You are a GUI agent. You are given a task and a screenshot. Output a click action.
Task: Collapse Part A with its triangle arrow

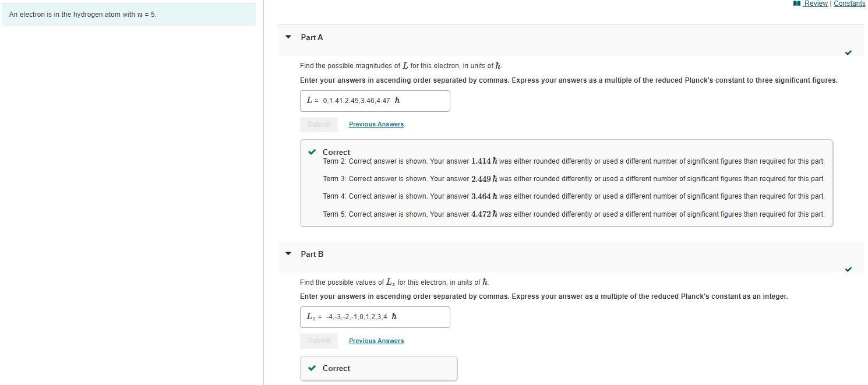click(x=288, y=37)
